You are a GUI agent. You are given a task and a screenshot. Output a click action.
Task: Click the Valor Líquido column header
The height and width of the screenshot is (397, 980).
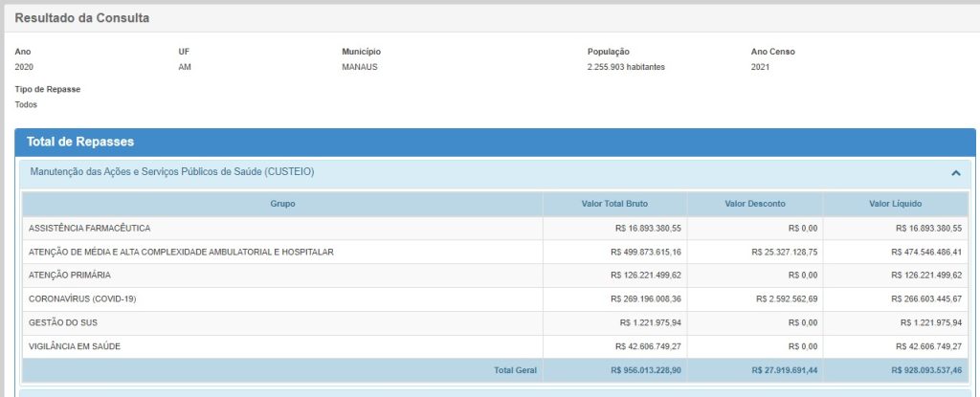pyautogui.click(x=895, y=204)
